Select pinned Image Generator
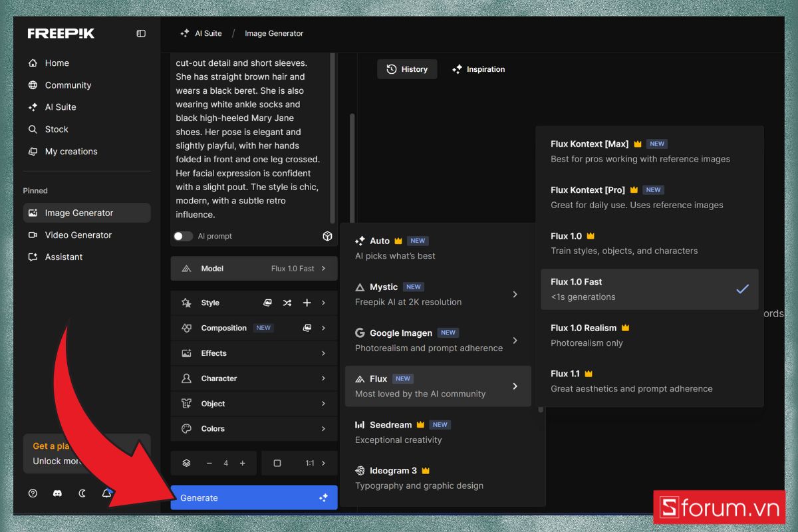Viewport: 798px width, 532px height. (x=86, y=213)
